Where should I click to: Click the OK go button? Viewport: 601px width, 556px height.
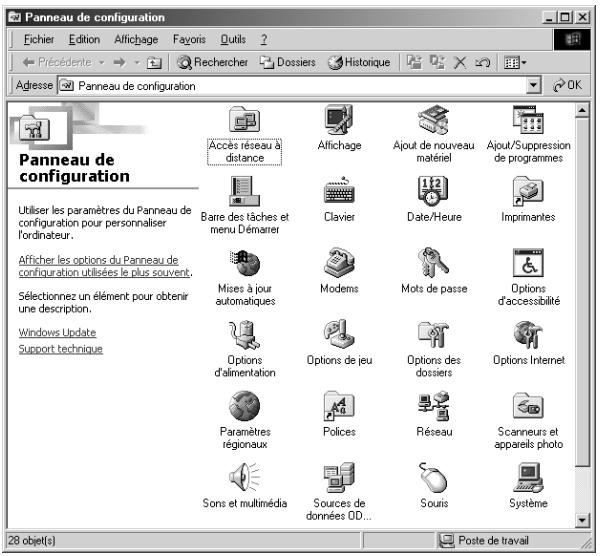[x=567, y=85]
